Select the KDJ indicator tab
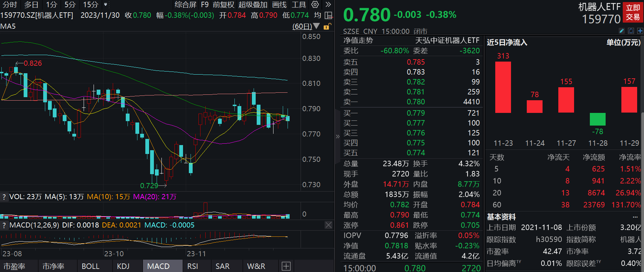This screenshot has width=644, height=272. pyautogui.click(x=123, y=266)
